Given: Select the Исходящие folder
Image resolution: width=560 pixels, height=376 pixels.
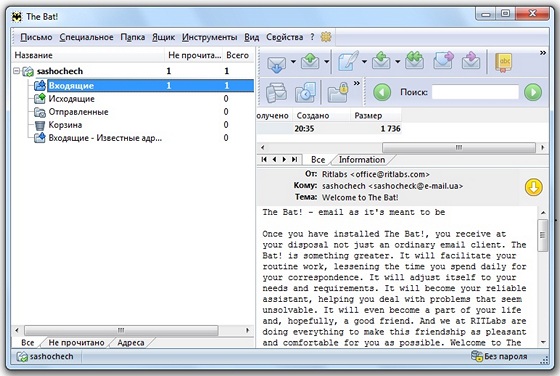Looking at the screenshot, I should pyautogui.click(x=71, y=99).
